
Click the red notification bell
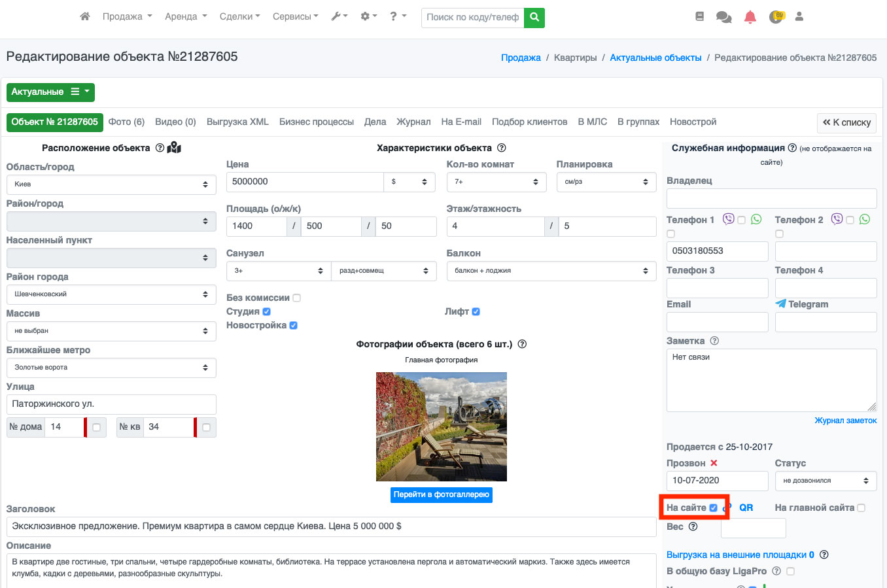tap(750, 17)
